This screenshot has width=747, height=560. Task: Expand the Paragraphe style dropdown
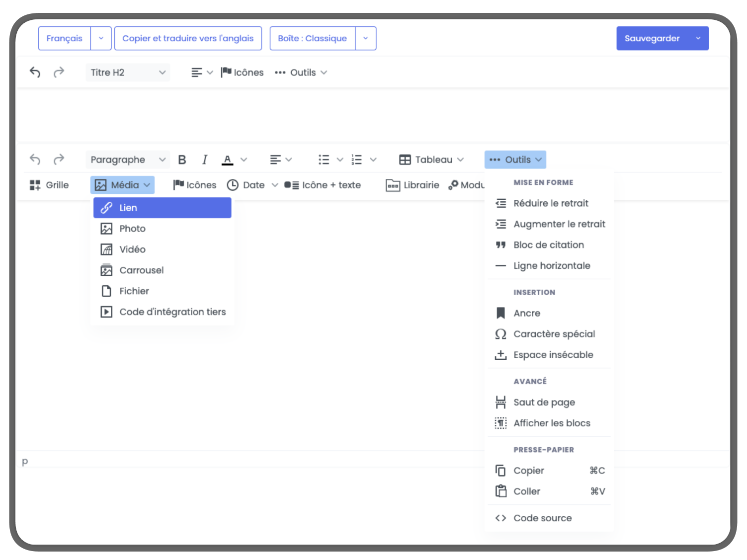click(x=128, y=160)
